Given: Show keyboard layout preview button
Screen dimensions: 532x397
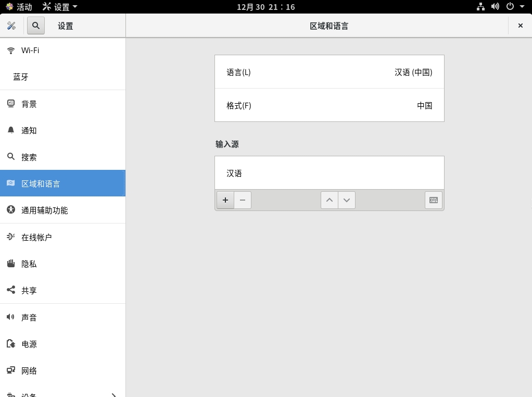Looking at the screenshot, I should point(434,200).
